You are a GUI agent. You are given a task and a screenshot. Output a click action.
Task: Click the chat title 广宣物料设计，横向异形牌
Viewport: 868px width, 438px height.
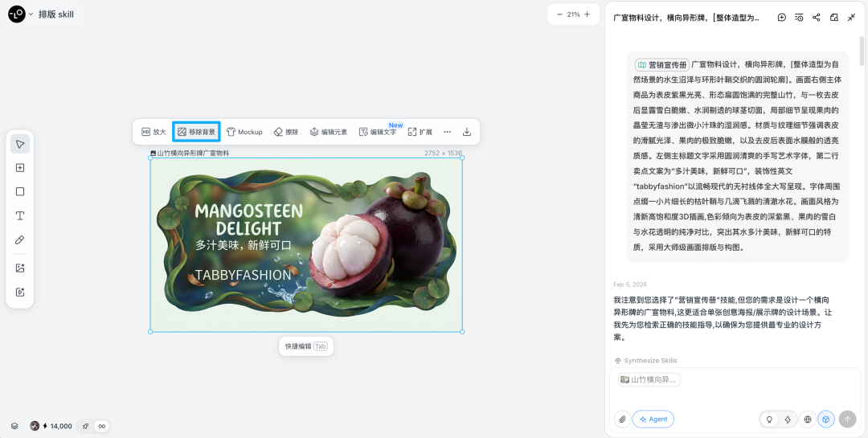[686, 18]
